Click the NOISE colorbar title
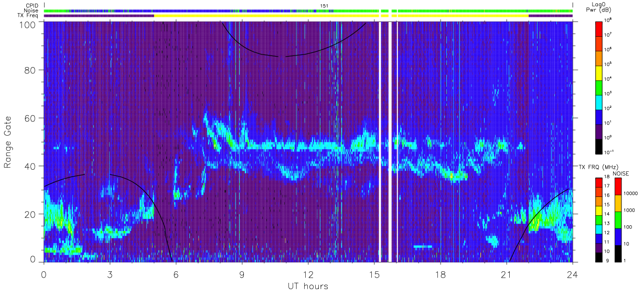Image resolution: width=644 pixels, height=297 pixels. (x=620, y=172)
